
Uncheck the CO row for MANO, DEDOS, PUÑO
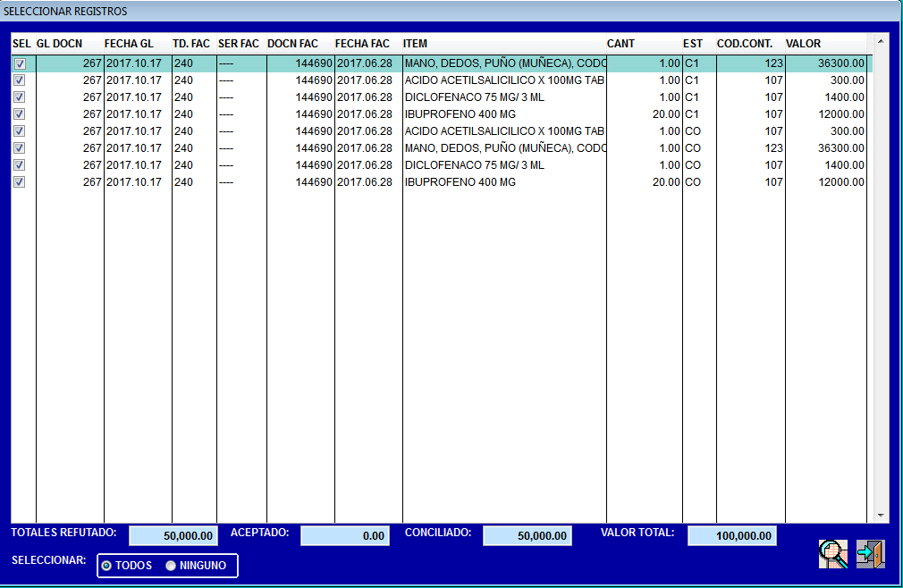[20, 148]
